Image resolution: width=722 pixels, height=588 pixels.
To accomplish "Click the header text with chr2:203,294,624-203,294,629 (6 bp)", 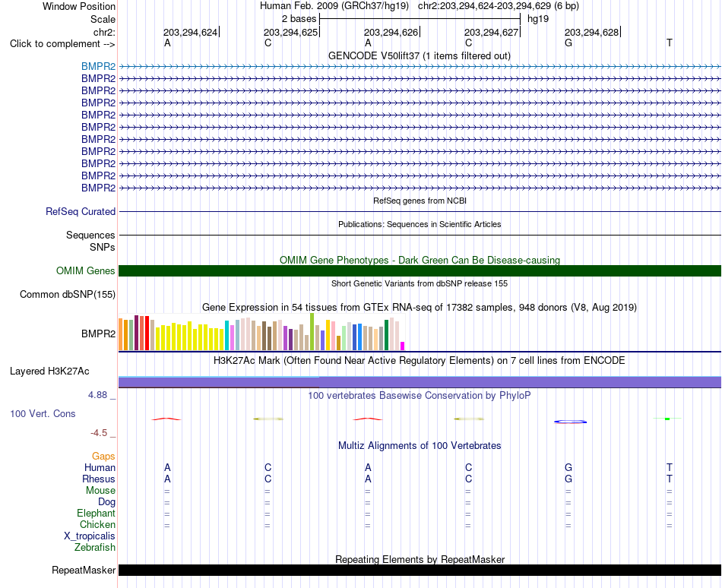I will point(499,6).
